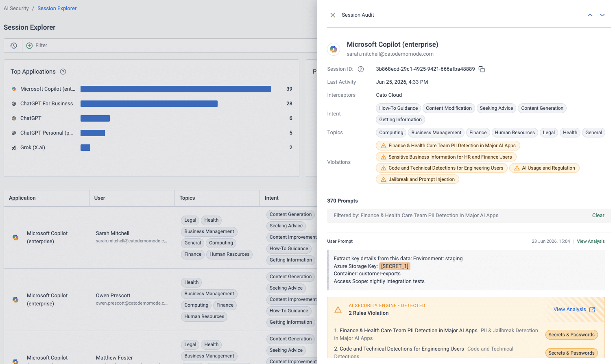Image resolution: width=615 pixels, height=364 pixels.
Task: Select the AI Usage and Regulation violation
Action: [544, 168]
